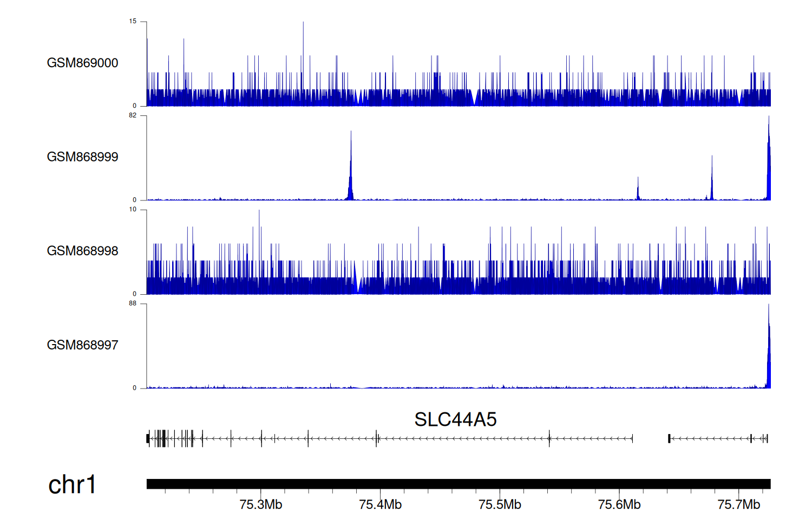Click the black chr1 ideogram bar

[x=458, y=484]
